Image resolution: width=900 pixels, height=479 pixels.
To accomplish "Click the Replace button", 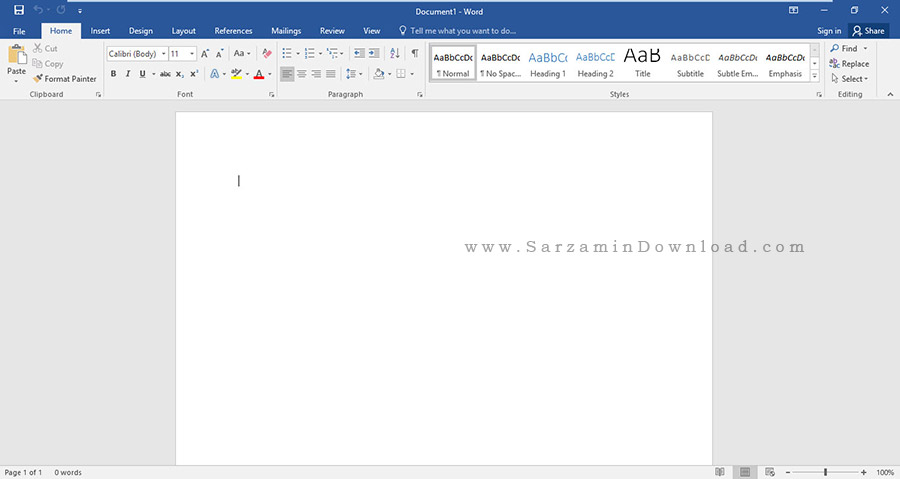I will tap(849, 64).
